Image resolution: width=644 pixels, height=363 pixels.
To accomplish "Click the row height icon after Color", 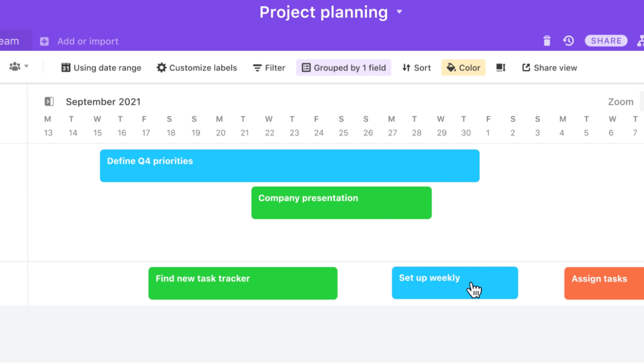I will 500,68.
